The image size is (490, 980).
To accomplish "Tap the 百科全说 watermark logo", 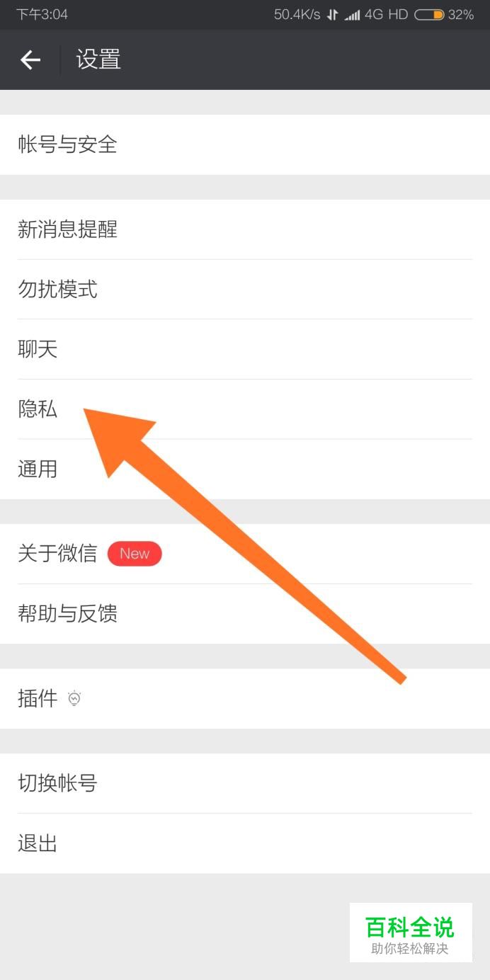I will tap(411, 933).
